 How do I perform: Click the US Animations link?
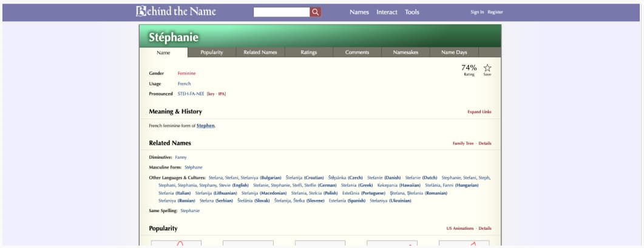click(460, 229)
